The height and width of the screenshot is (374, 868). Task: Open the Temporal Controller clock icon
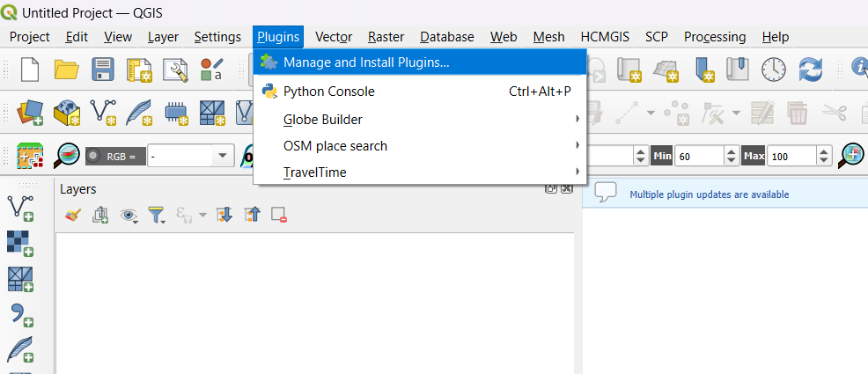click(x=773, y=70)
